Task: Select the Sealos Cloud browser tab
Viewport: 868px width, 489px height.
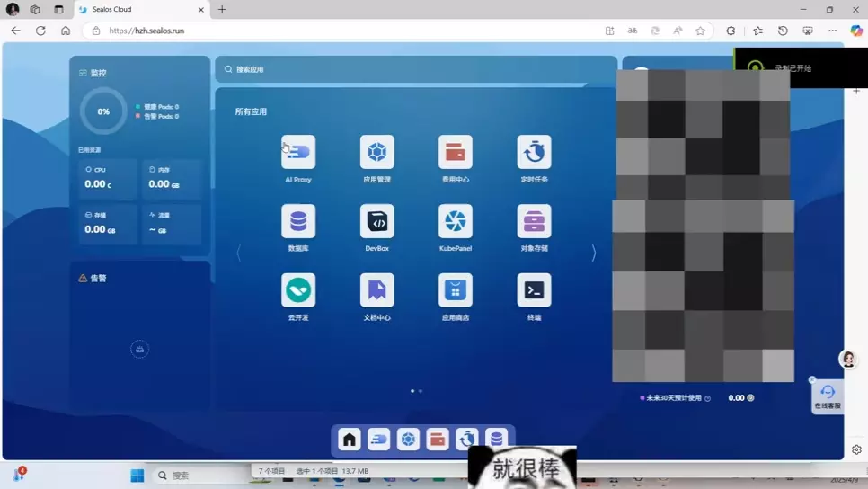Action: click(141, 9)
